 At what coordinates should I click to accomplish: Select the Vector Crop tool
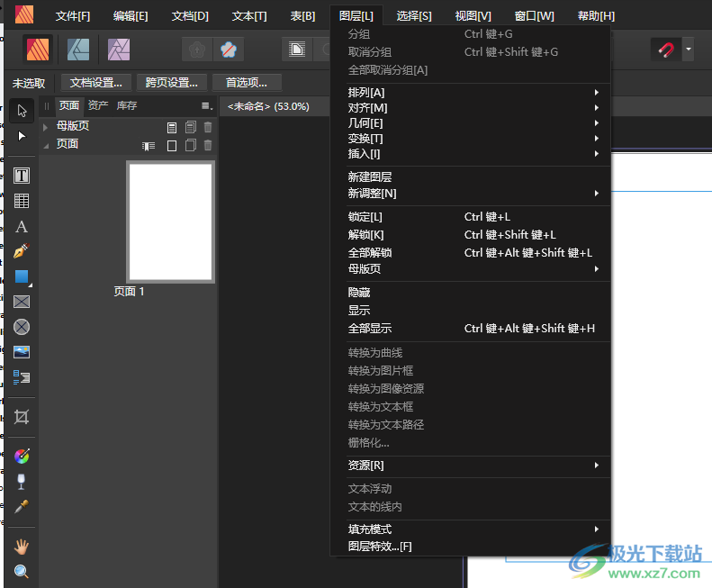click(x=22, y=417)
